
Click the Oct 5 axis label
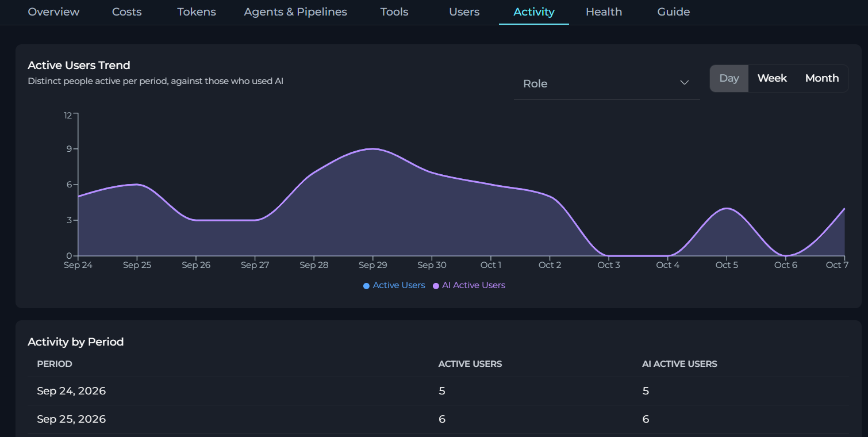point(727,265)
